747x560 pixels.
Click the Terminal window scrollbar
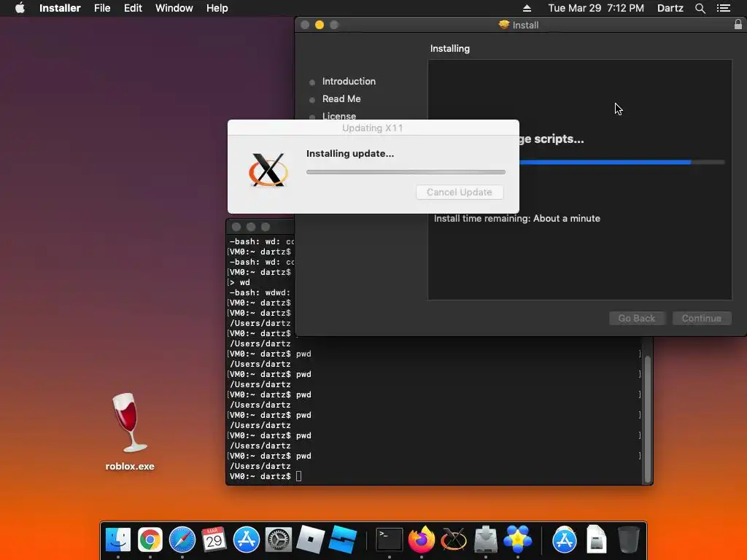coord(647,419)
